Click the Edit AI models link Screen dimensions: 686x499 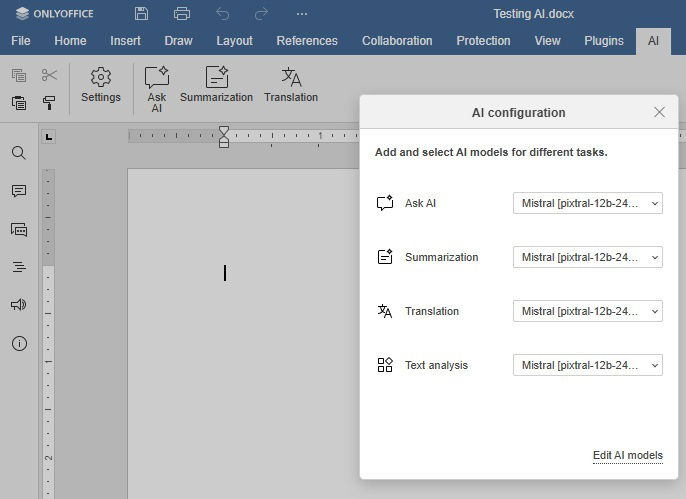[628, 455]
